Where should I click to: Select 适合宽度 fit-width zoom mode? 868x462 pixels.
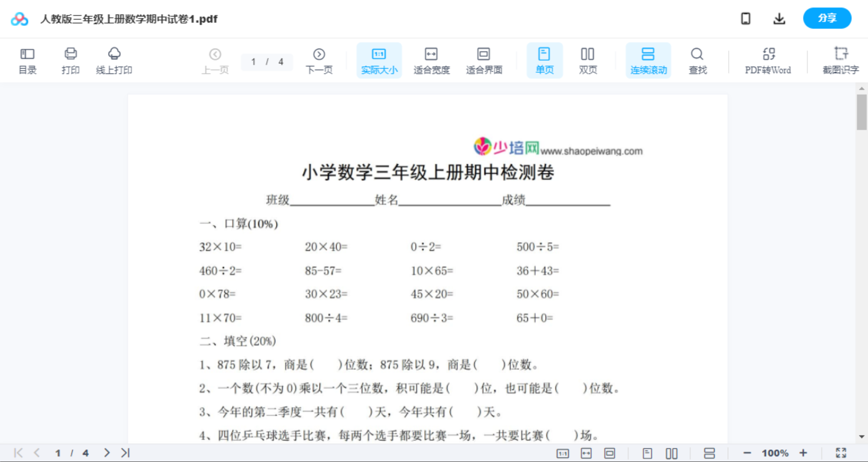point(431,60)
